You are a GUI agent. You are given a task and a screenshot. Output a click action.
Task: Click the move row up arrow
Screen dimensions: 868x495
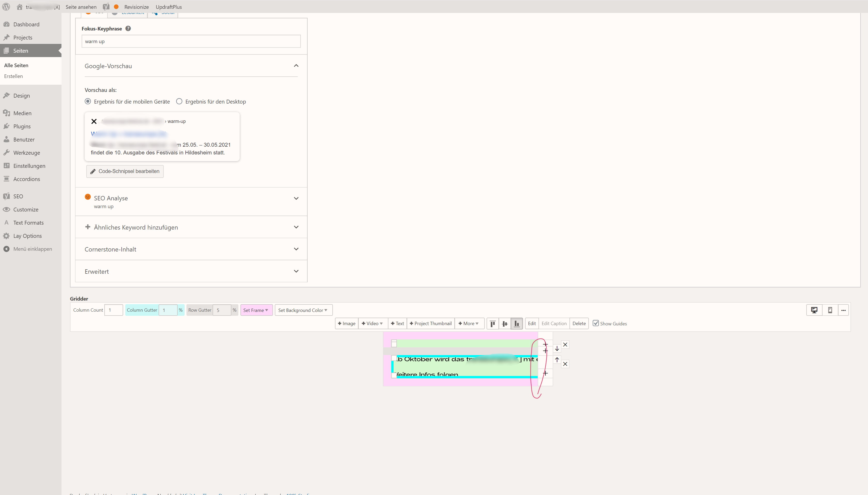click(x=557, y=359)
